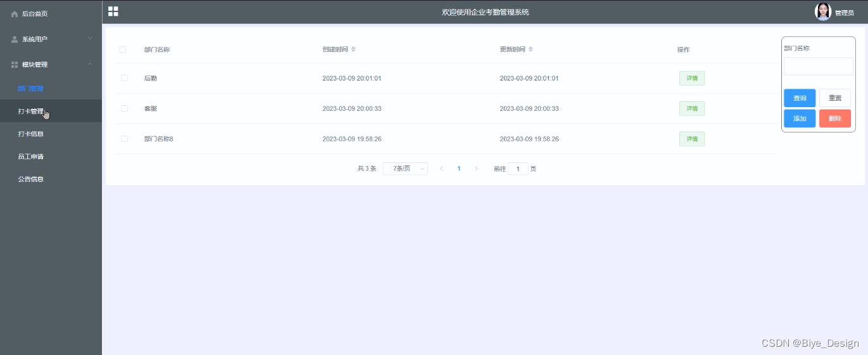Open the 7条/页 page size dropdown

[x=405, y=169]
